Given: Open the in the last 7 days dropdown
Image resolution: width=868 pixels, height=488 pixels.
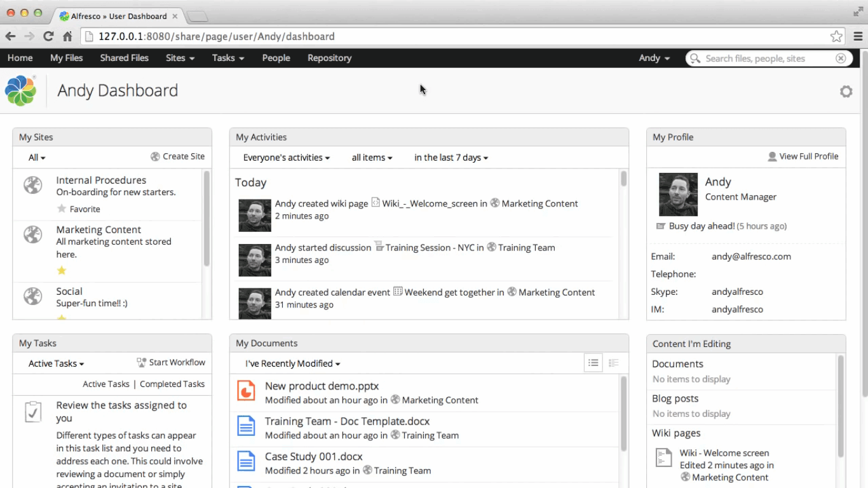Looking at the screenshot, I should click(451, 158).
